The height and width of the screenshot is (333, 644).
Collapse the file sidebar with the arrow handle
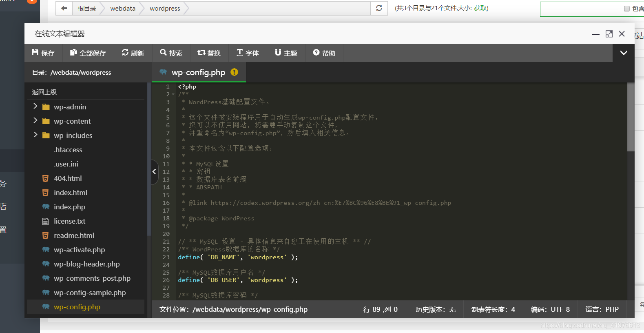pyautogui.click(x=155, y=172)
